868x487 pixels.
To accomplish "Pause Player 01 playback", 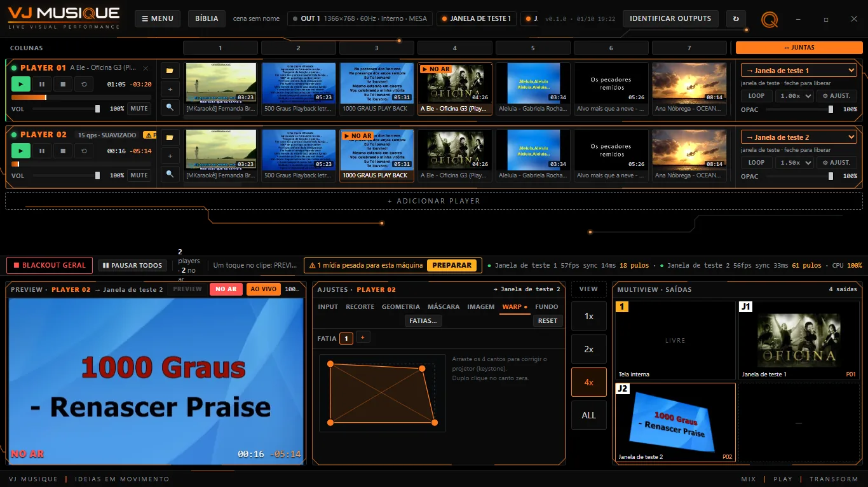I will (42, 84).
